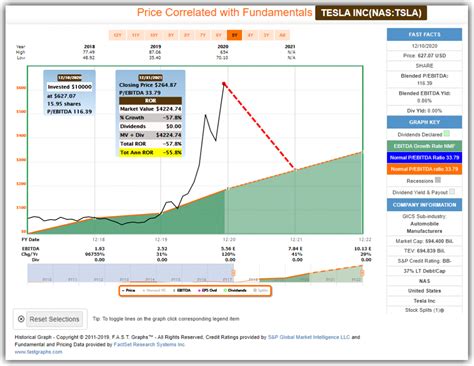The image size is (474, 366).
Task: Click the COMPANY INFORMATION panel header
Action: pos(424,205)
